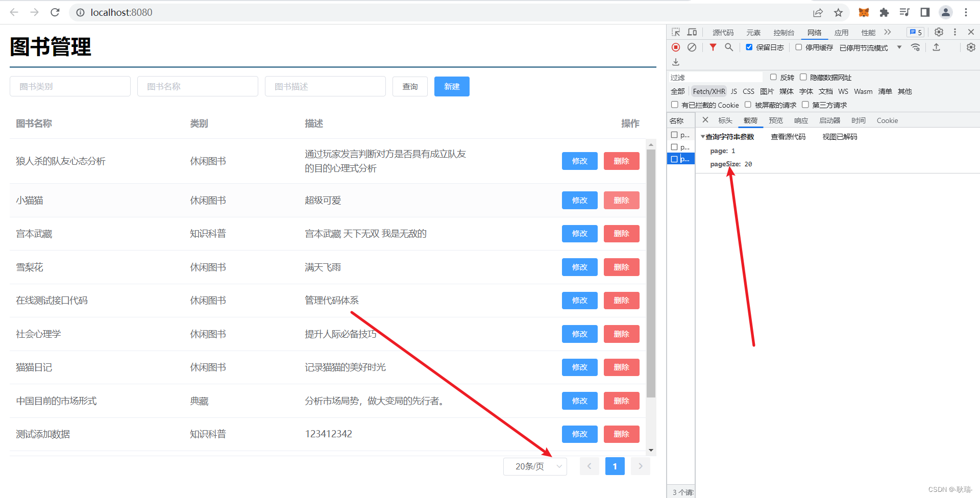
Task: Open the 20条/页 page size dropdown
Action: pos(535,466)
